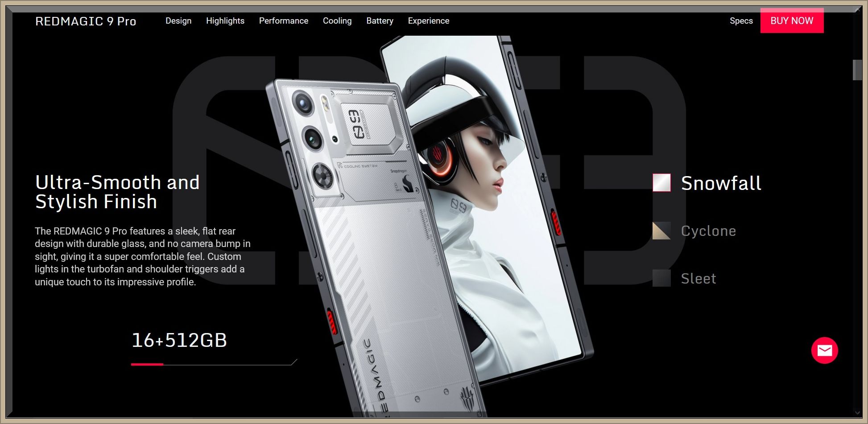
Task: Select the Sleet color name label
Action: pos(699,279)
